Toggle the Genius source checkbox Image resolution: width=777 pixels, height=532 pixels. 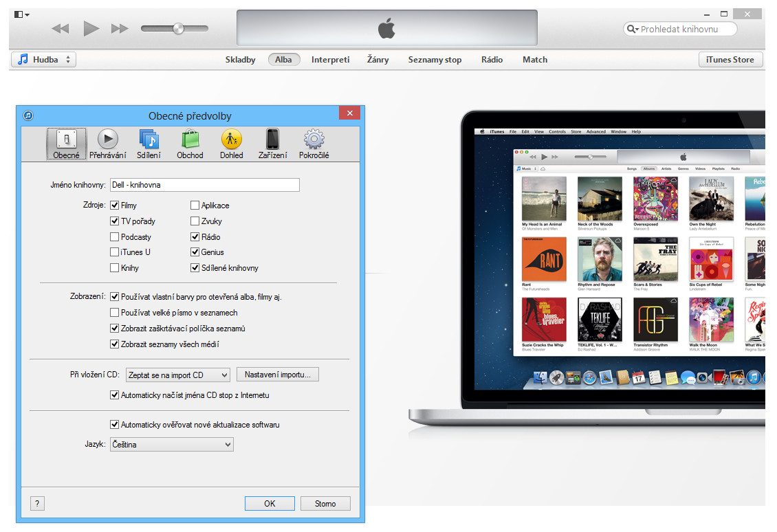[195, 252]
